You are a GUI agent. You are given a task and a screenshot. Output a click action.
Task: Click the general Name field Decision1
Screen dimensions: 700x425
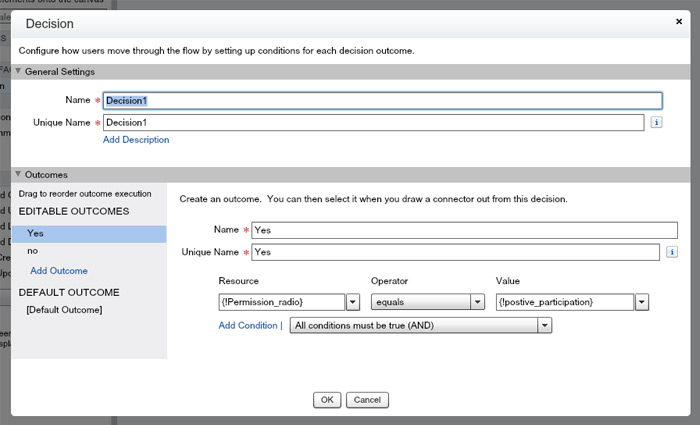pos(383,100)
